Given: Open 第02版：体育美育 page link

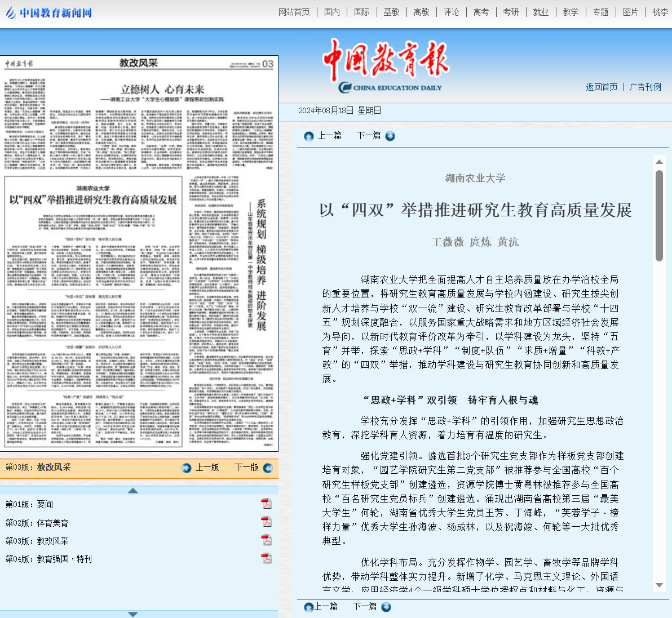Looking at the screenshot, I should [x=37, y=523].
